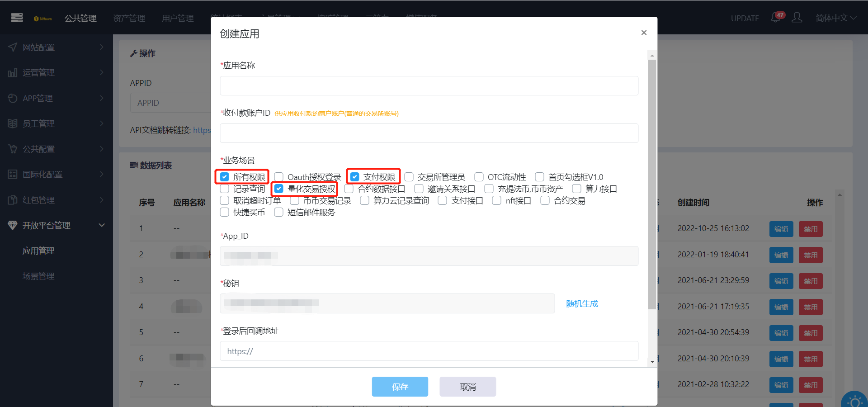Click the 运营管理 bar chart icon
The image size is (868, 407).
coord(13,72)
